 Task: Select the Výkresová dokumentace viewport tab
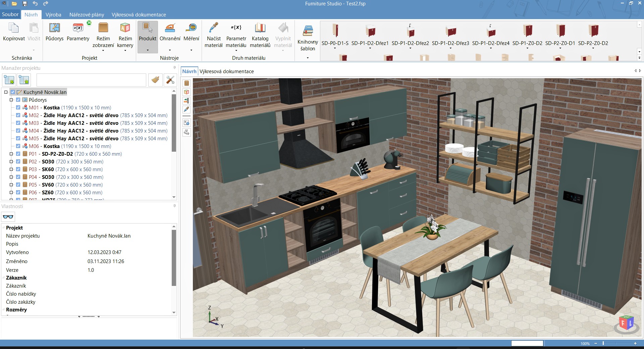tap(227, 71)
